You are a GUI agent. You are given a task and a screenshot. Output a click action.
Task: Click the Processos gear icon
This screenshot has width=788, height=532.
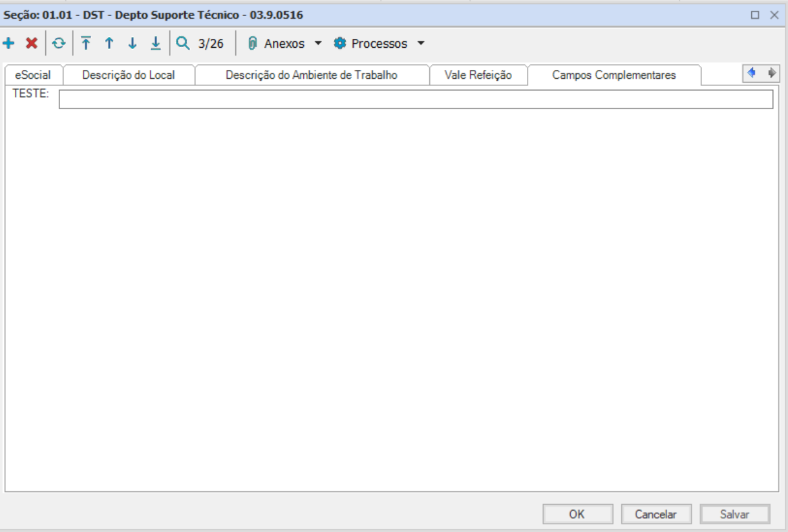pyautogui.click(x=340, y=43)
